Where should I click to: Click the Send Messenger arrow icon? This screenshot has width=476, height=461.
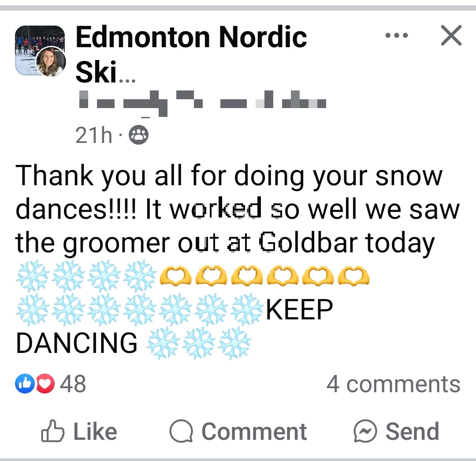point(366,431)
